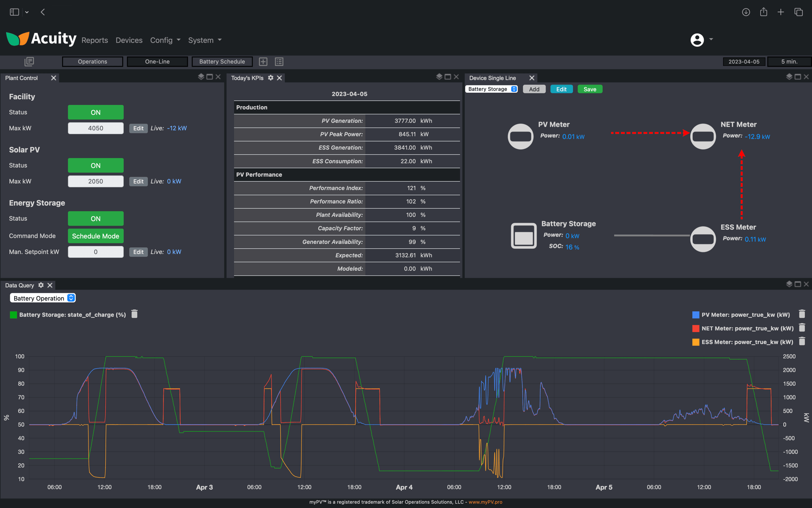Save the Device Single Line layout

pos(590,89)
